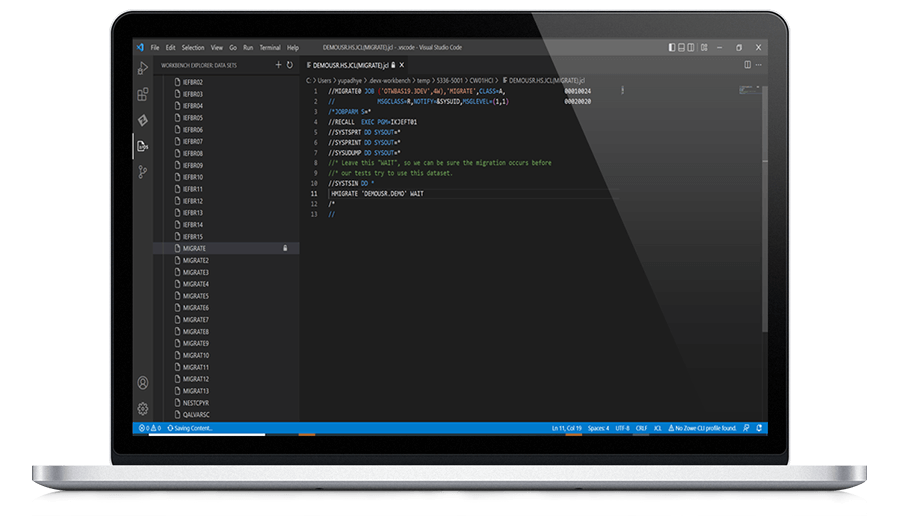Image resolution: width=900 pixels, height=516 pixels.
Task: Open the Terminal menu
Action: click(270, 47)
